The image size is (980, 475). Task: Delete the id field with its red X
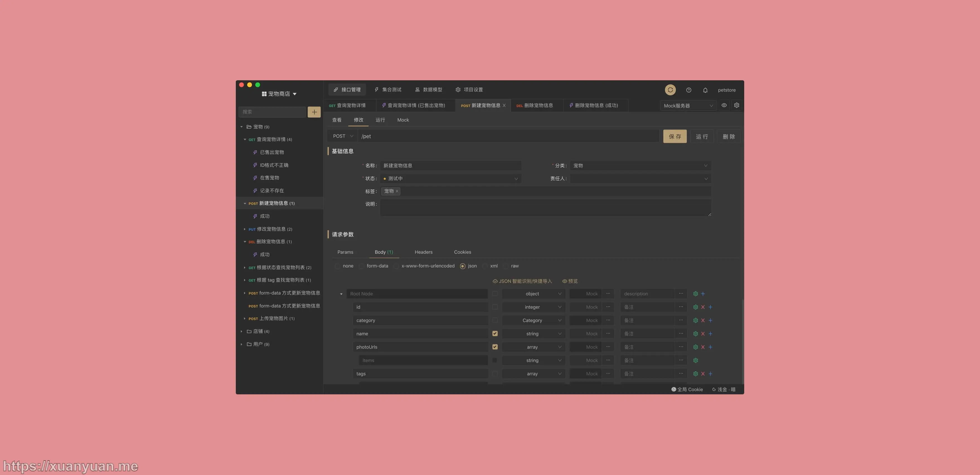click(703, 307)
